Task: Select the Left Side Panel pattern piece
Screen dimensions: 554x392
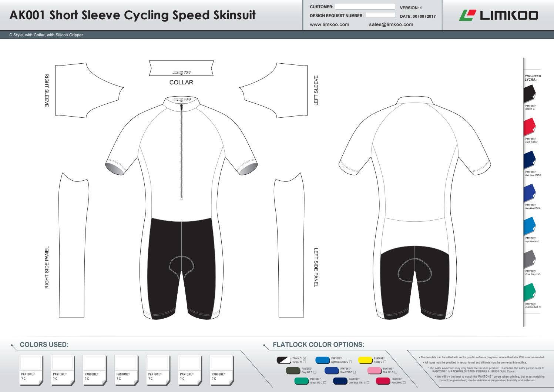Action: [x=291, y=248]
